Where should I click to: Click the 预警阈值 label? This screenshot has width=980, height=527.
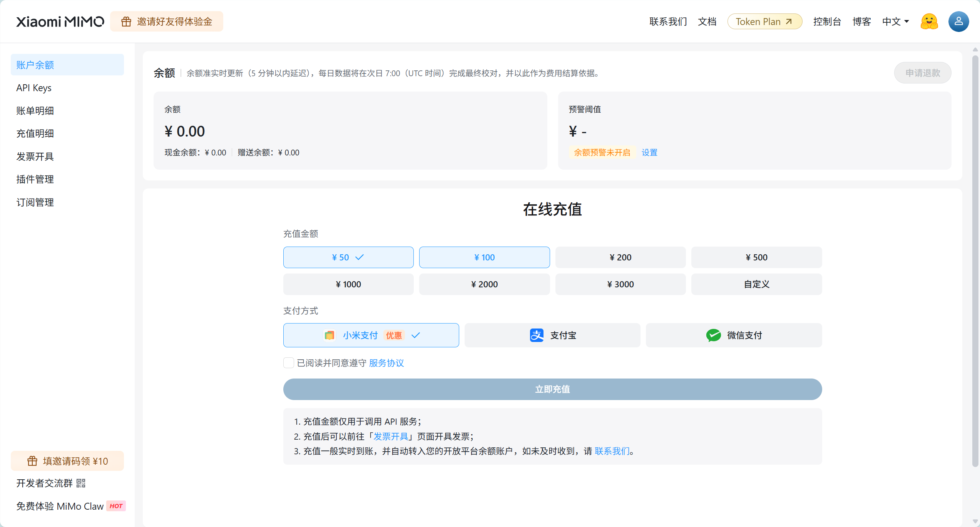(x=585, y=110)
